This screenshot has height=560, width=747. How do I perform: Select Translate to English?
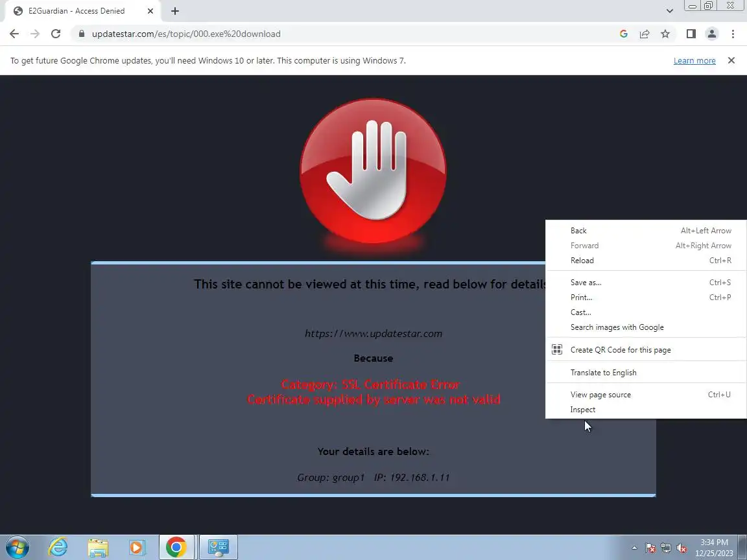pos(646,373)
